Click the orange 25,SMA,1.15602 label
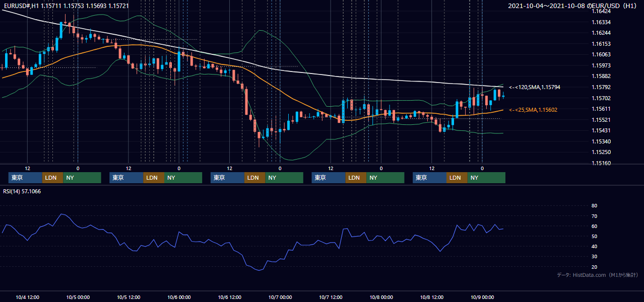The image size is (644, 302). click(533, 110)
